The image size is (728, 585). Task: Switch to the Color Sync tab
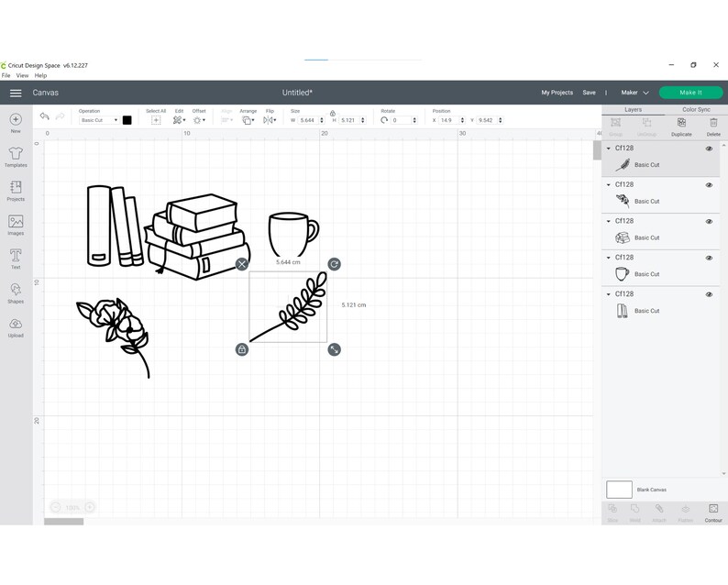click(x=696, y=109)
